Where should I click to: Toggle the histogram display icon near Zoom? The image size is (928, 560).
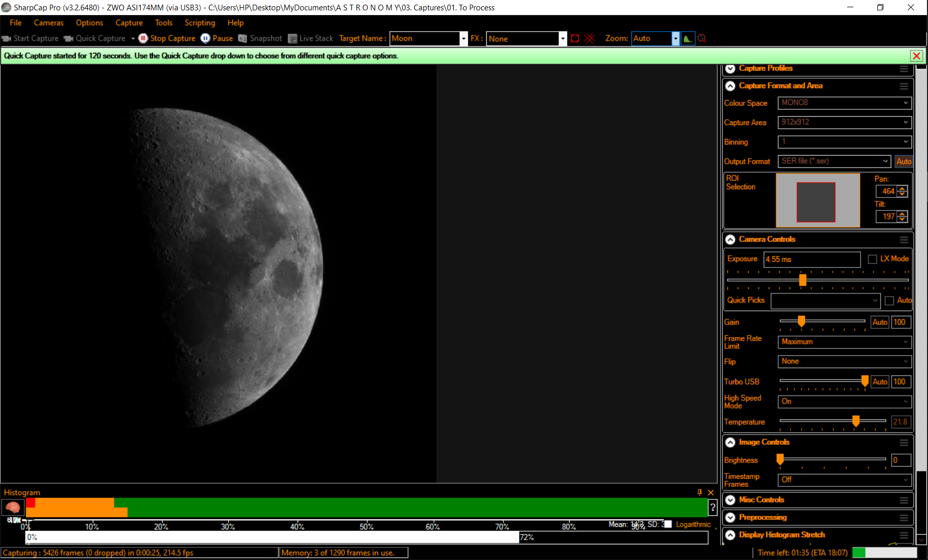point(687,38)
